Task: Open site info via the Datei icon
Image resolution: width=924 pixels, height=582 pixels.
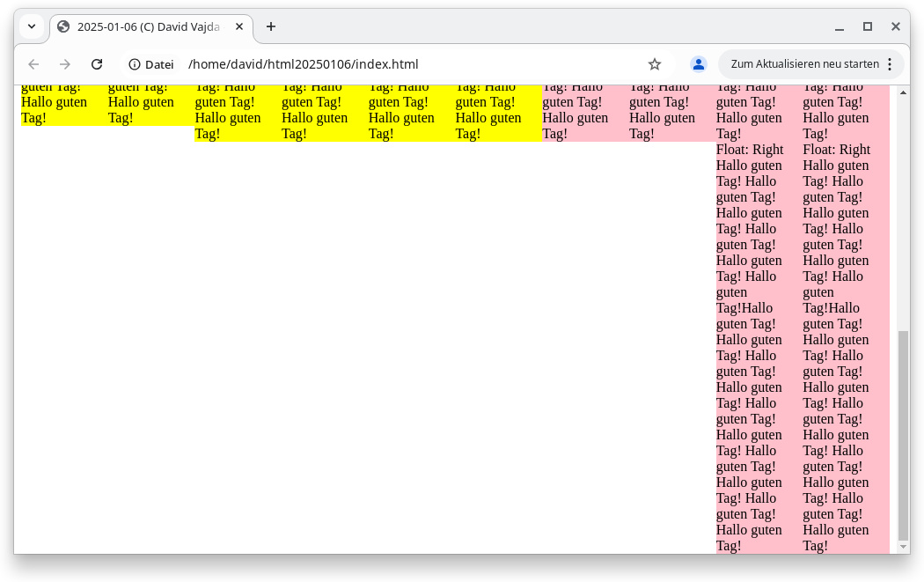Action: click(150, 64)
